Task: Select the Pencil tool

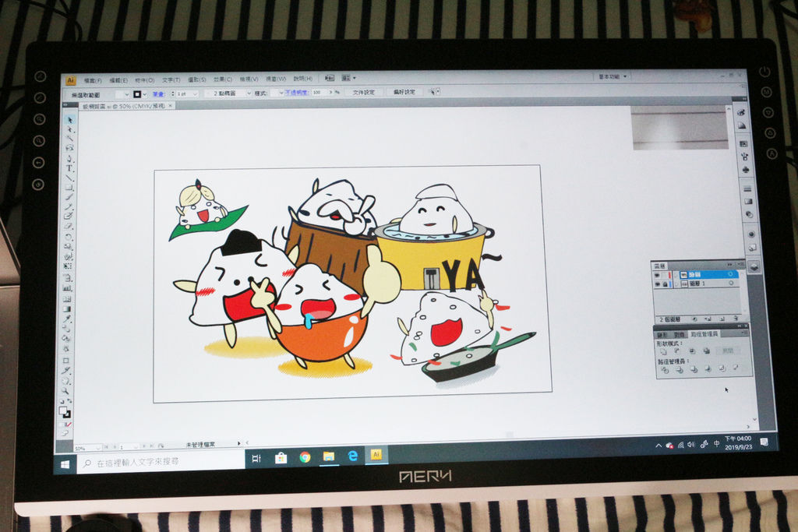Action: pyautogui.click(x=69, y=207)
